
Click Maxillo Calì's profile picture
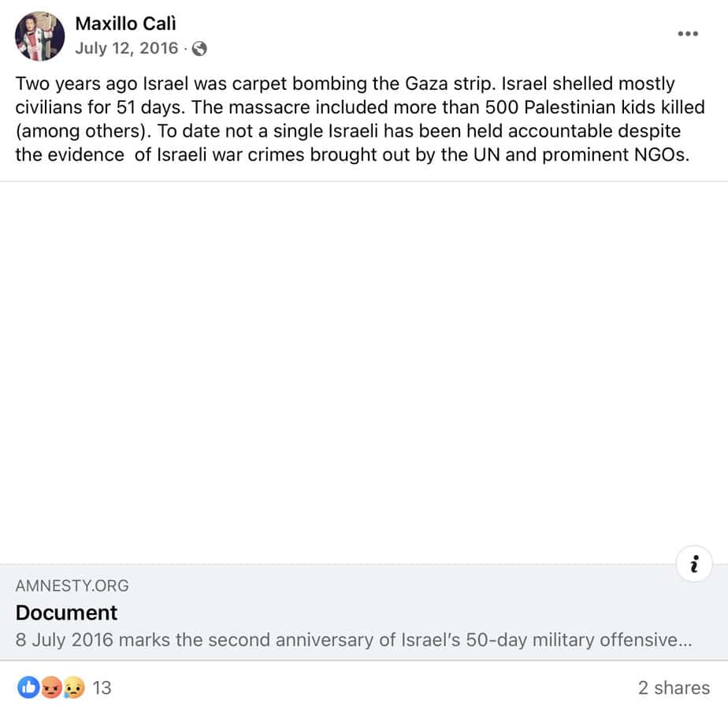(x=40, y=36)
